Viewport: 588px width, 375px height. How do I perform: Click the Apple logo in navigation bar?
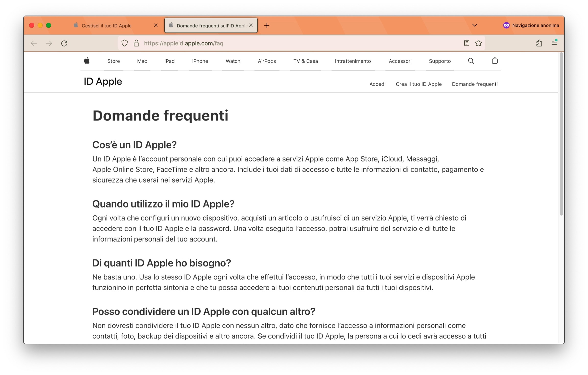[87, 61]
